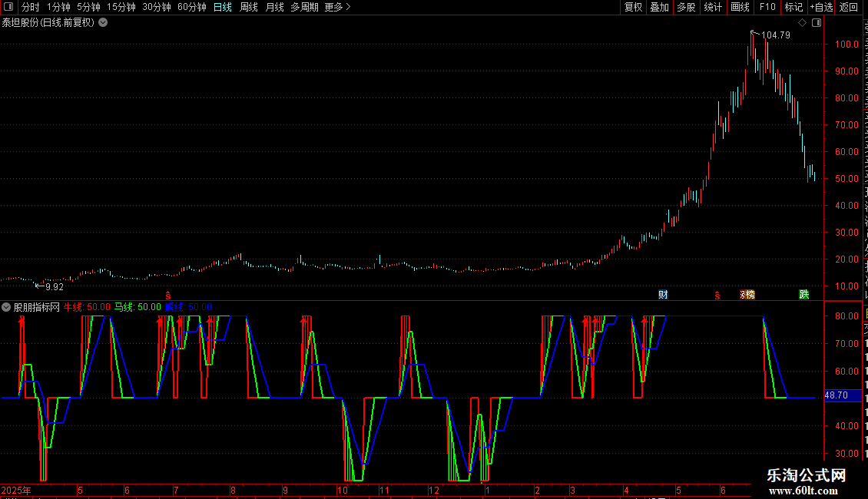Expand the 股朋指标网 indicator dropdown
Viewport: 868px width, 499px height.
(6, 307)
